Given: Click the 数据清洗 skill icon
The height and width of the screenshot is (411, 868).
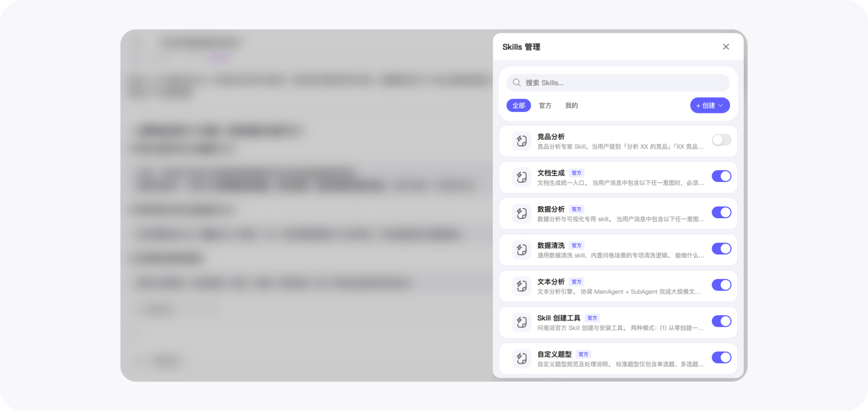Looking at the screenshot, I should click(x=522, y=250).
